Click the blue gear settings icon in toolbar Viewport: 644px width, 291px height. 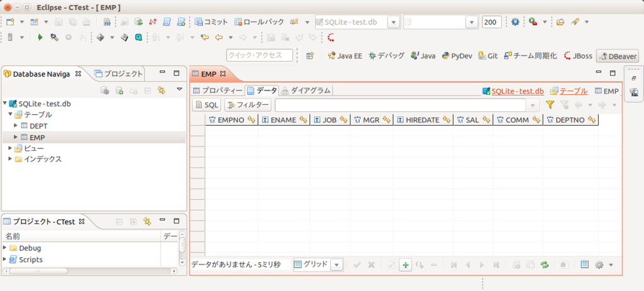tap(515, 22)
